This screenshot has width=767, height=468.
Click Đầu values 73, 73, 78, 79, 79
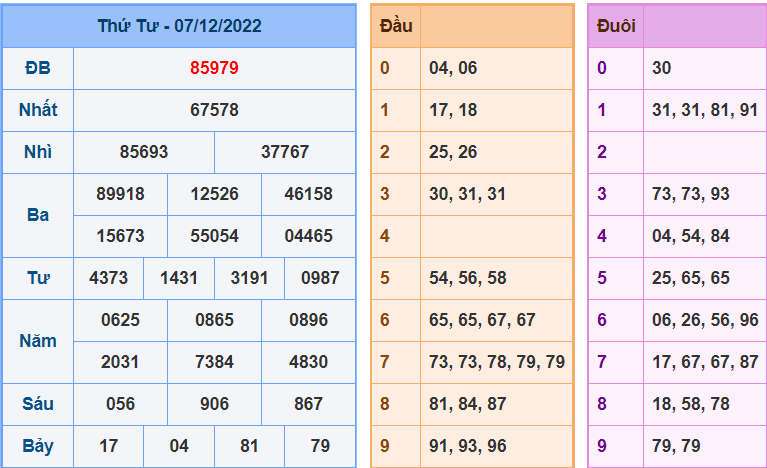497,362
